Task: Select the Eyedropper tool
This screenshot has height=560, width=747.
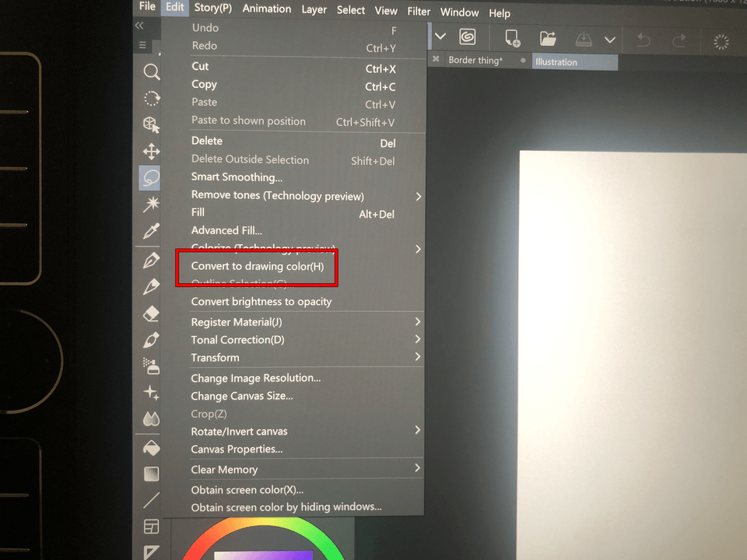Action: click(x=152, y=232)
